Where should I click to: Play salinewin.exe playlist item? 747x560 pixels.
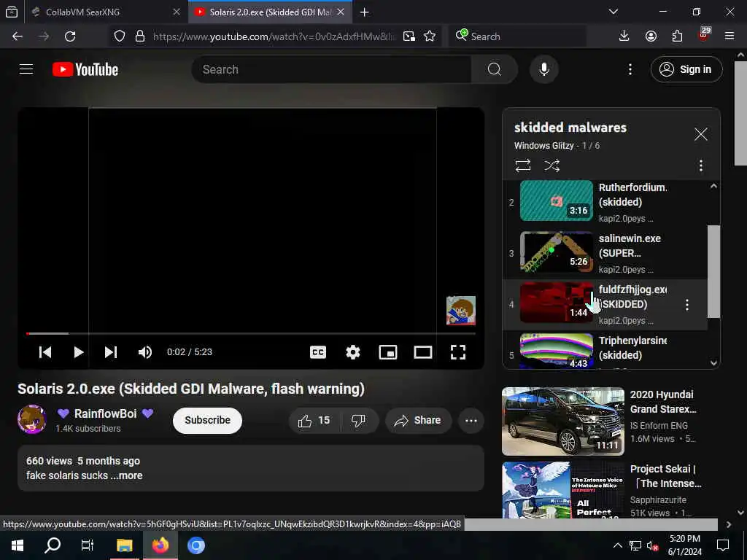(605, 253)
